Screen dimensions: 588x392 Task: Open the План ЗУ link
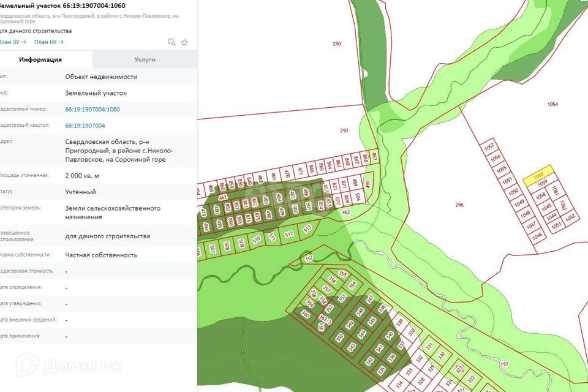coord(12,42)
